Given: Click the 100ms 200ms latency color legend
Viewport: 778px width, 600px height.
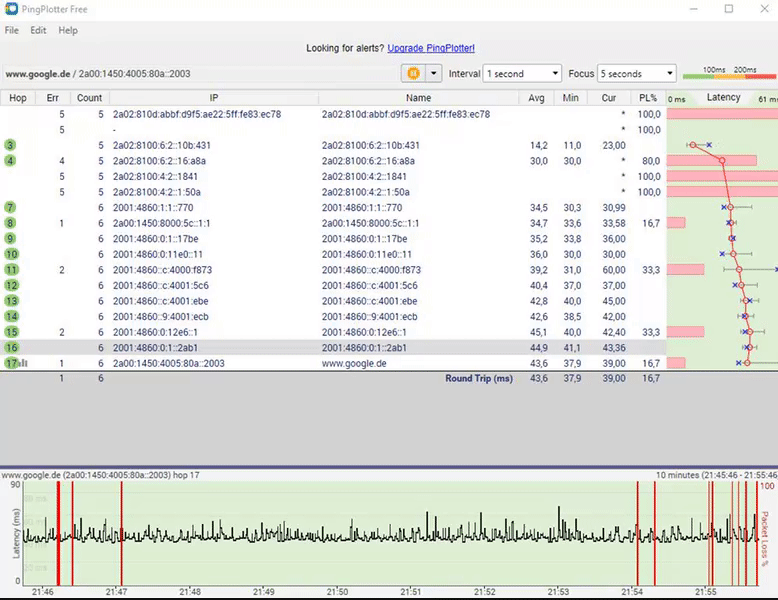Looking at the screenshot, I should pyautogui.click(x=728, y=73).
